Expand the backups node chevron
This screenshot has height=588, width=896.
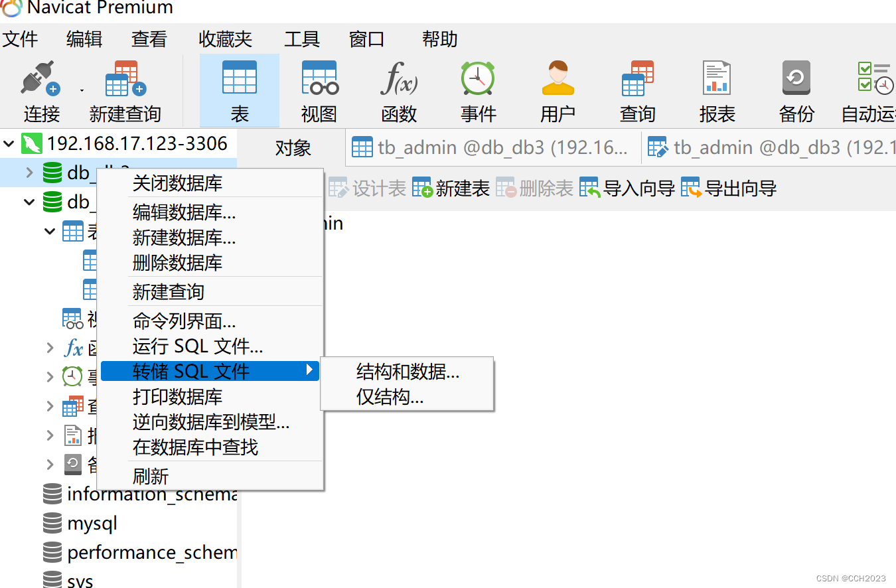coord(50,465)
